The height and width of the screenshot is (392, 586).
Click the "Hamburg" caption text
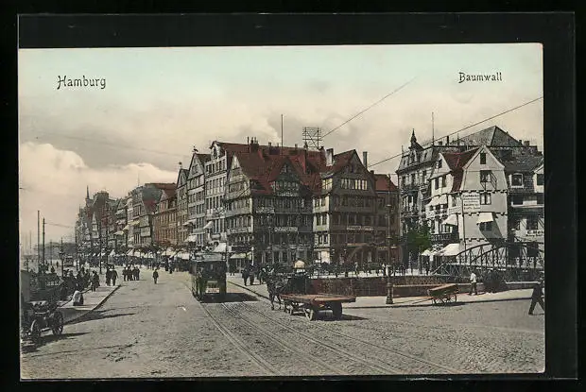point(81,82)
